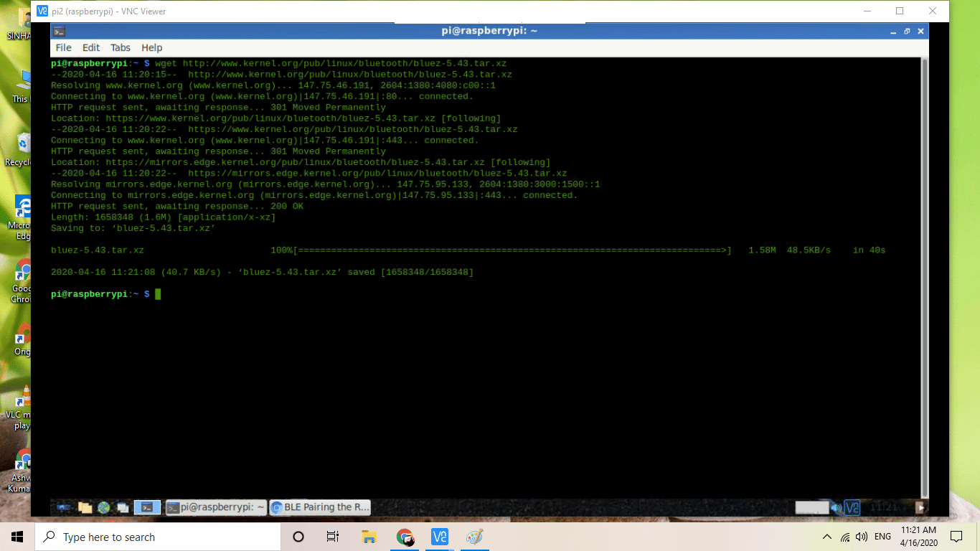Open File Explorer from Windows taskbar

pyautogui.click(x=369, y=537)
